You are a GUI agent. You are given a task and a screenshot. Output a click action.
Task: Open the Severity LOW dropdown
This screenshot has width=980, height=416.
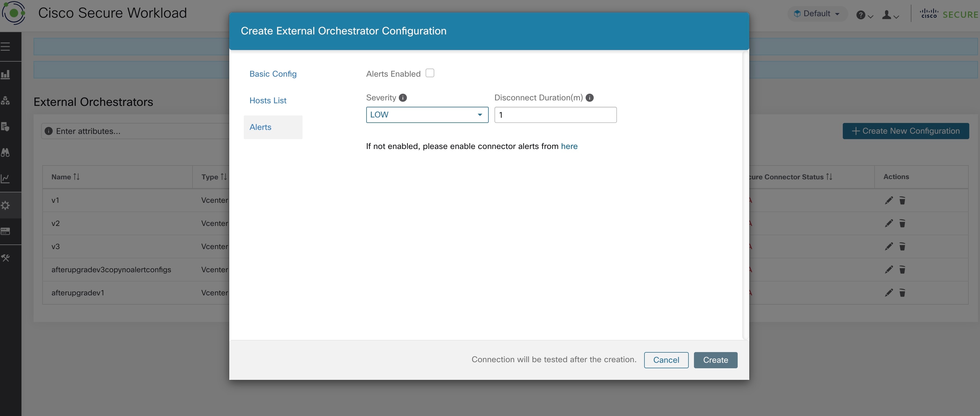(427, 115)
